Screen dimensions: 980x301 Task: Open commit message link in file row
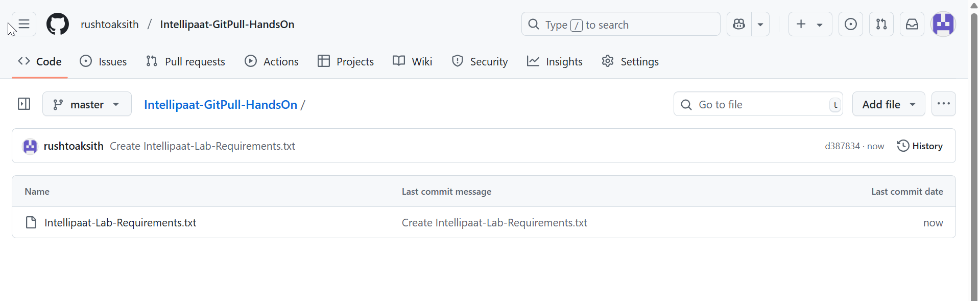pos(494,223)
